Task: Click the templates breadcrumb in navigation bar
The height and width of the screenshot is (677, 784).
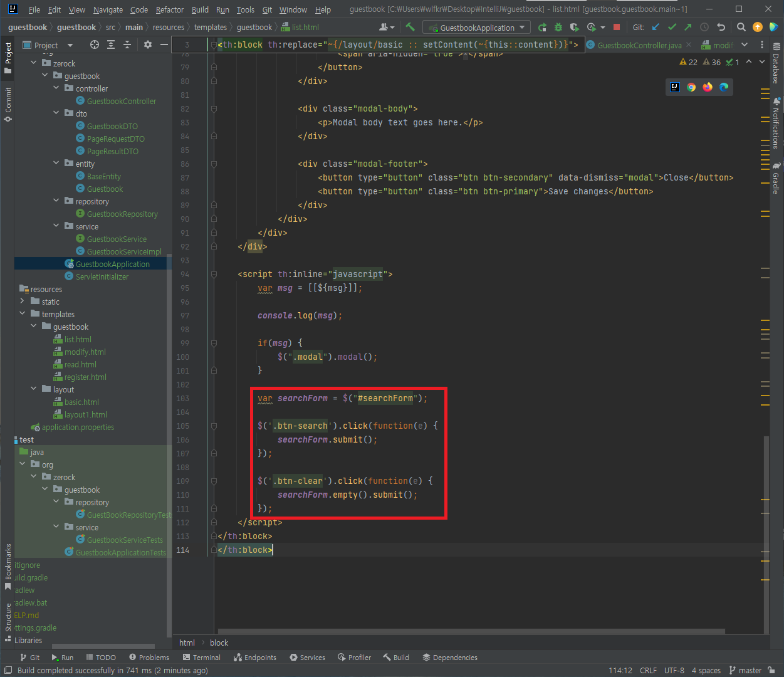Action: [211, 28]
